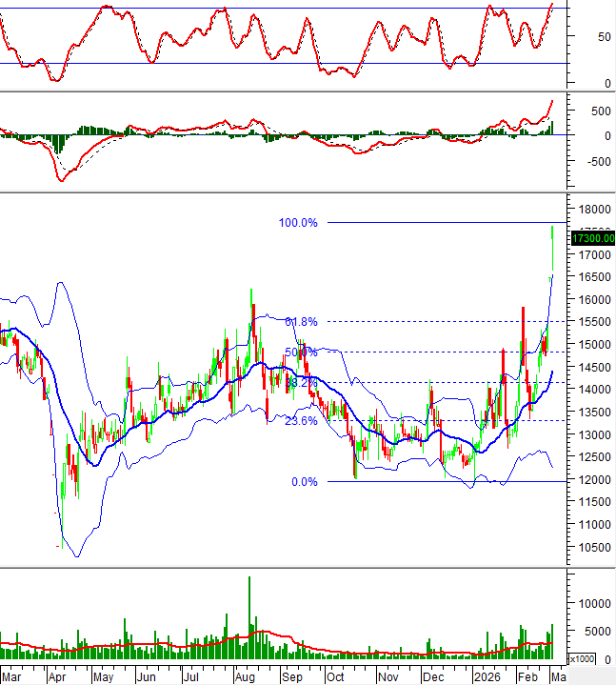Click the 18000 price axis label
Viewport: 616px width, 685px height.
click(592, 211)
